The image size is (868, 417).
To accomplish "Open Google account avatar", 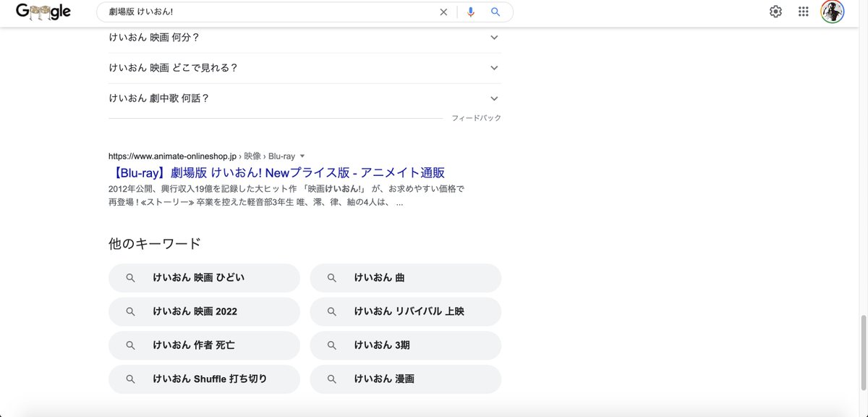I will [x=832, y=12].
